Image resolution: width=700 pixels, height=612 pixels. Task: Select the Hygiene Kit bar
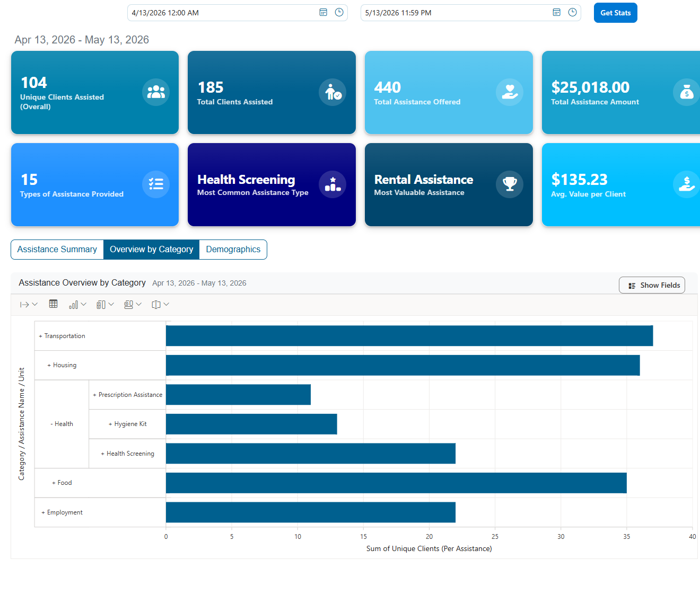(251, 424)
